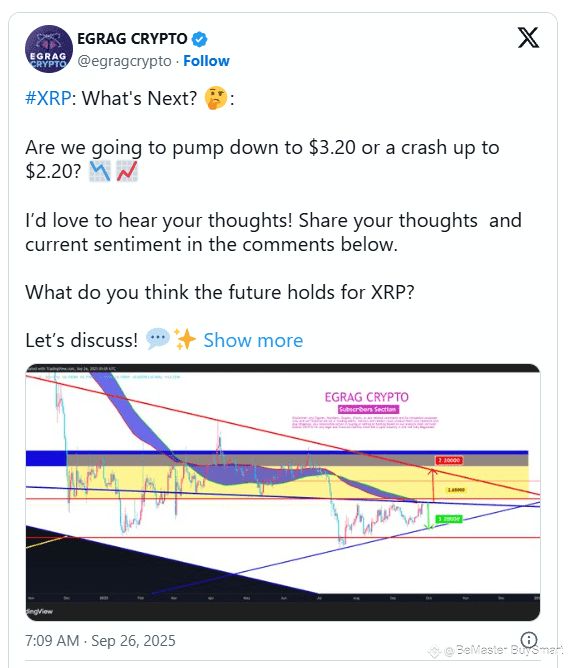Follow the egragcrypto account
The width and height of the screenshot is (571, 668).
[x=206, y=61]
